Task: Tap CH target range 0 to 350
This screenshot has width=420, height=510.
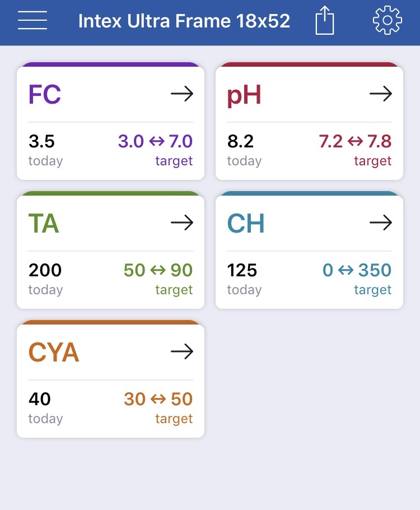Action: (357, 270)
